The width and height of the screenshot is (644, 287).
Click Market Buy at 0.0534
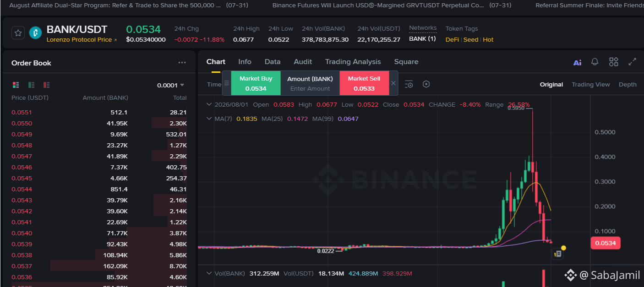256,83
